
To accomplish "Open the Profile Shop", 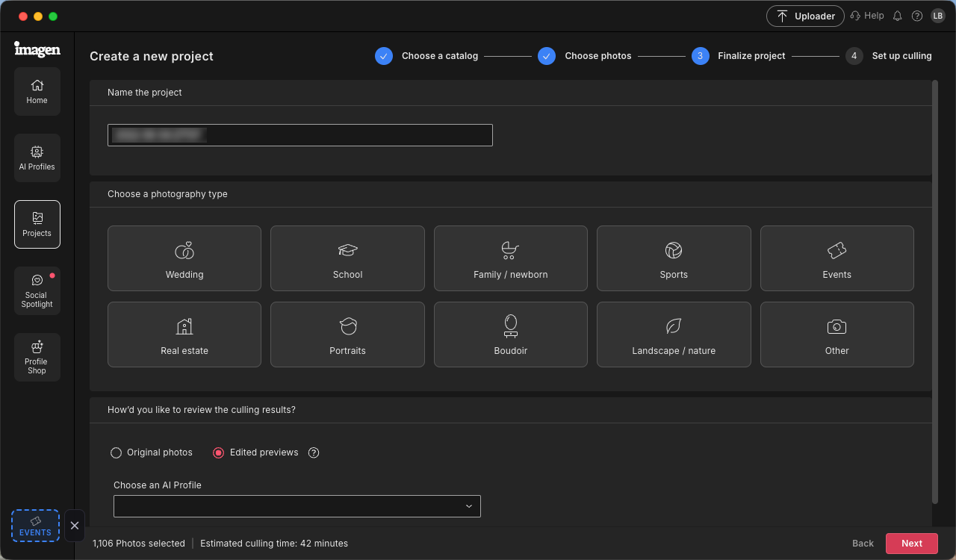I will [37, 358].
